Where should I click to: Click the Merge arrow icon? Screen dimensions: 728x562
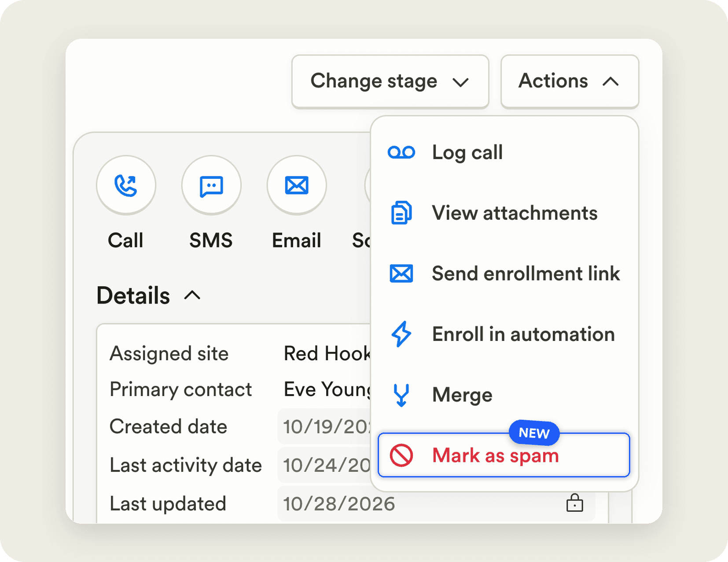point(401,395)
